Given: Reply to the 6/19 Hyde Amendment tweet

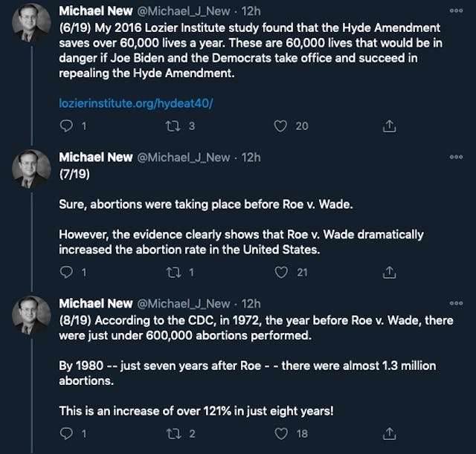Looking at the screenshot, I should click(66, 126).
